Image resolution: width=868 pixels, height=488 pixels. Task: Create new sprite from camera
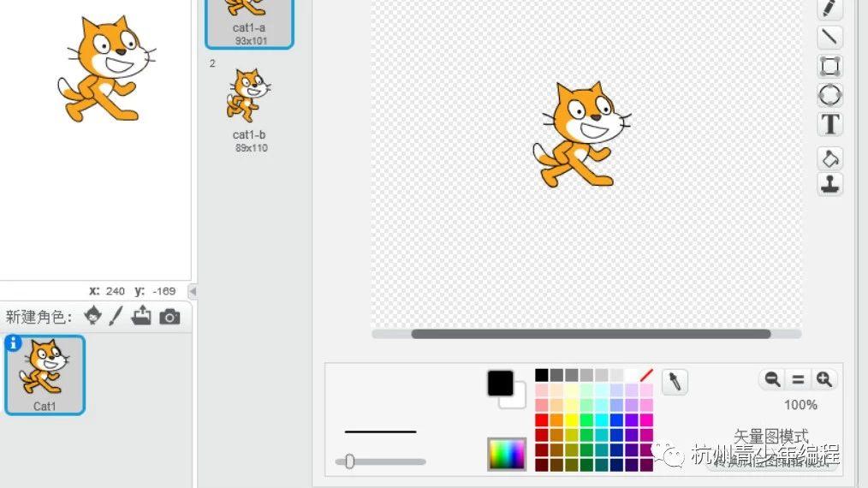(169, 317)
